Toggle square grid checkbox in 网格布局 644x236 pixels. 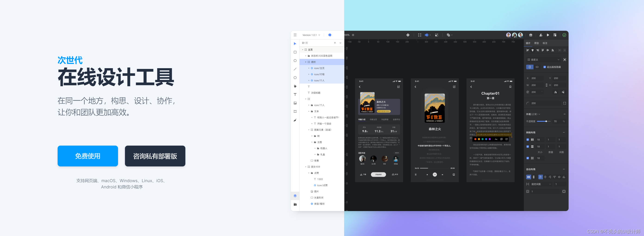click(x=528, y=158)
